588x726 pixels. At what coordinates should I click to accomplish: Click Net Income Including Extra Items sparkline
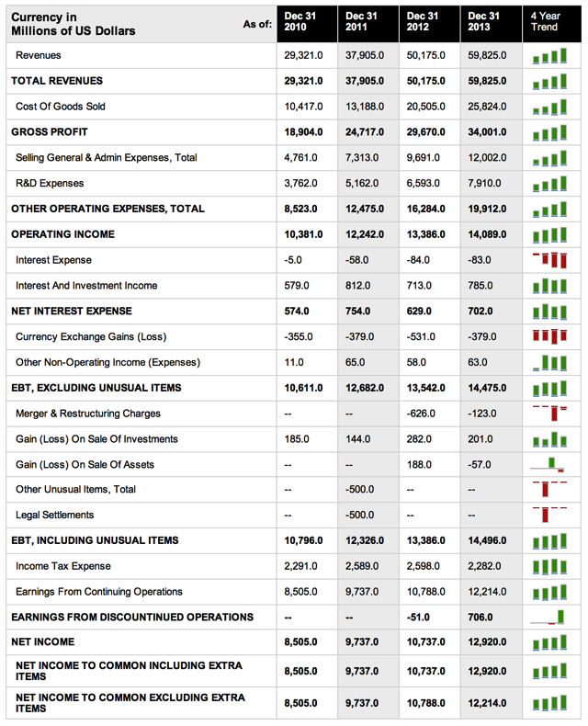(x=549, y=671)
